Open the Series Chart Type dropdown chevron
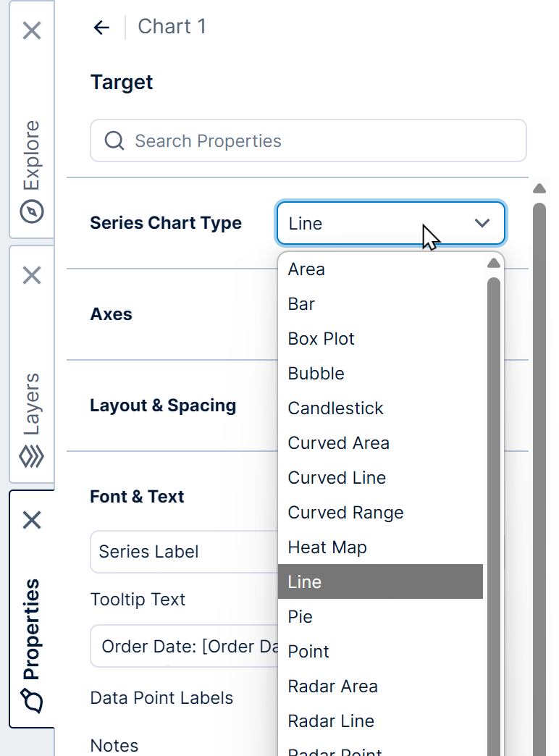This screenshot has width=559, height=756. point(482,223)
